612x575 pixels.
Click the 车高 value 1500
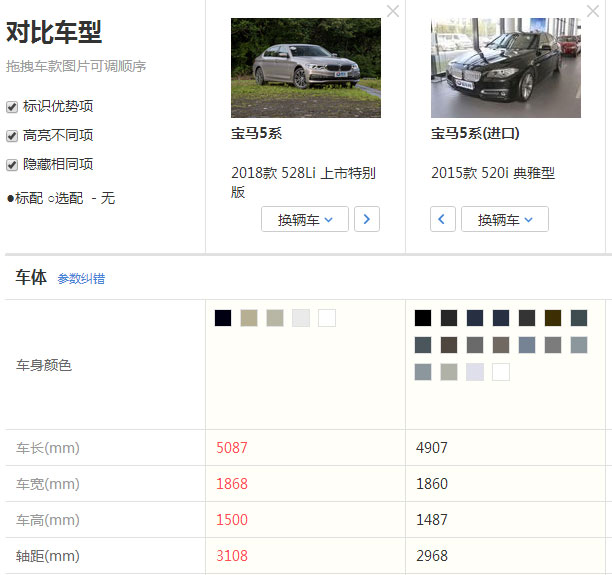pos(232,520)
